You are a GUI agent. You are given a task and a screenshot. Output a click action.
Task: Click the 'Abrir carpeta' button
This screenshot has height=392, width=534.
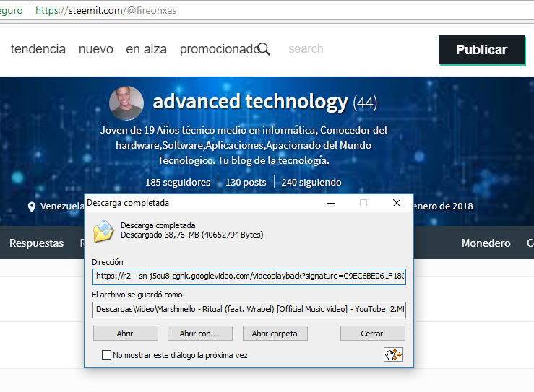pyautogui.click(x=275, y=334)
